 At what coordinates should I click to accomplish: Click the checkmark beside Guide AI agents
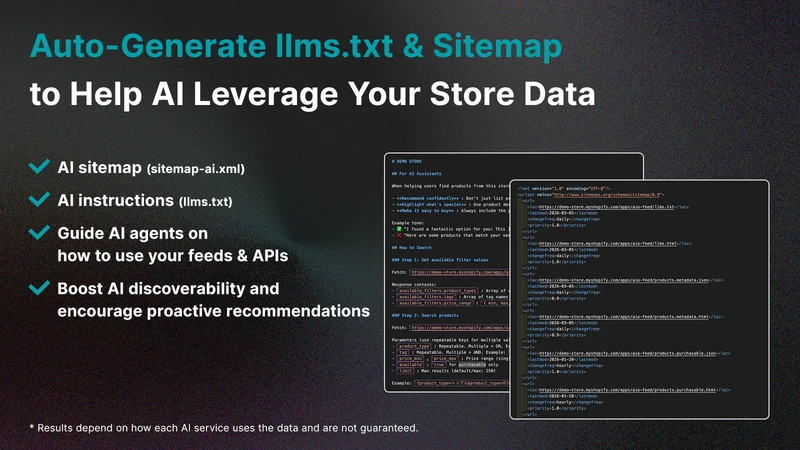(39, 232)
